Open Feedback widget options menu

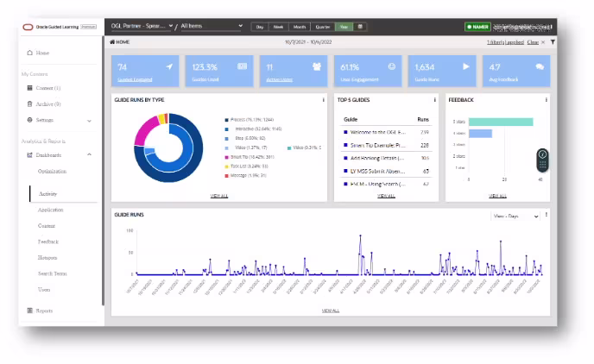coord(546,100)
